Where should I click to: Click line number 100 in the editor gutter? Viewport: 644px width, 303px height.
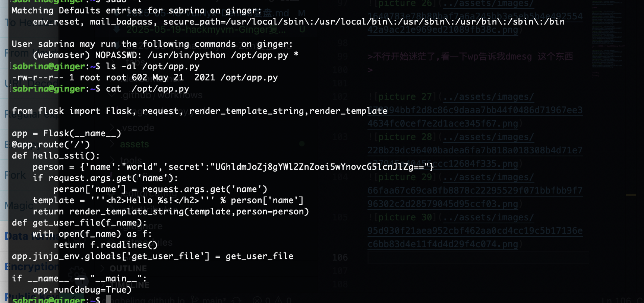tap(340, 70)
